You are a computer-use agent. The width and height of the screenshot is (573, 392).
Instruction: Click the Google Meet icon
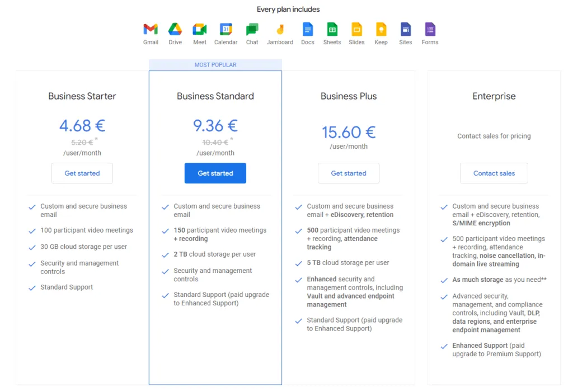[200, 30]
